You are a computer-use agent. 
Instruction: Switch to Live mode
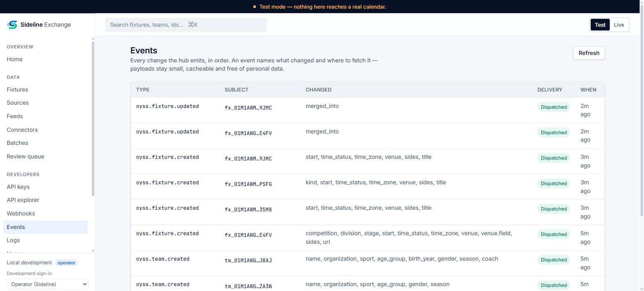pos(619,25)
